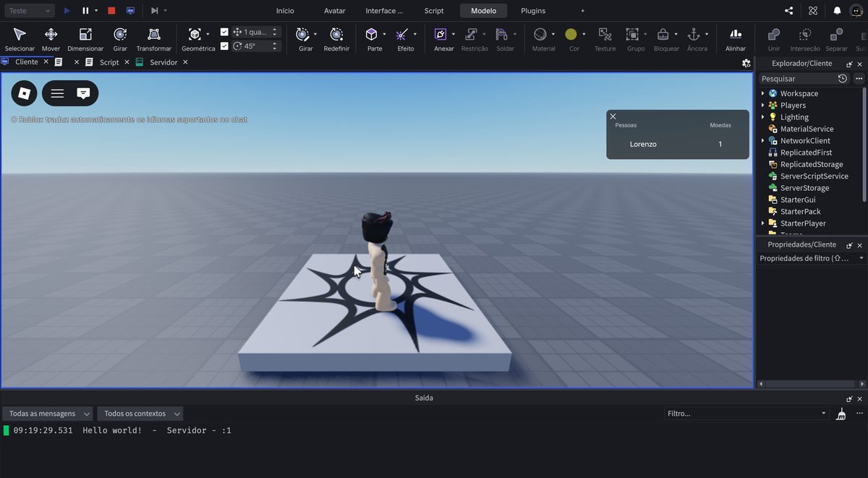Click the Efeito sparkle icon

(x=402, y=35)
